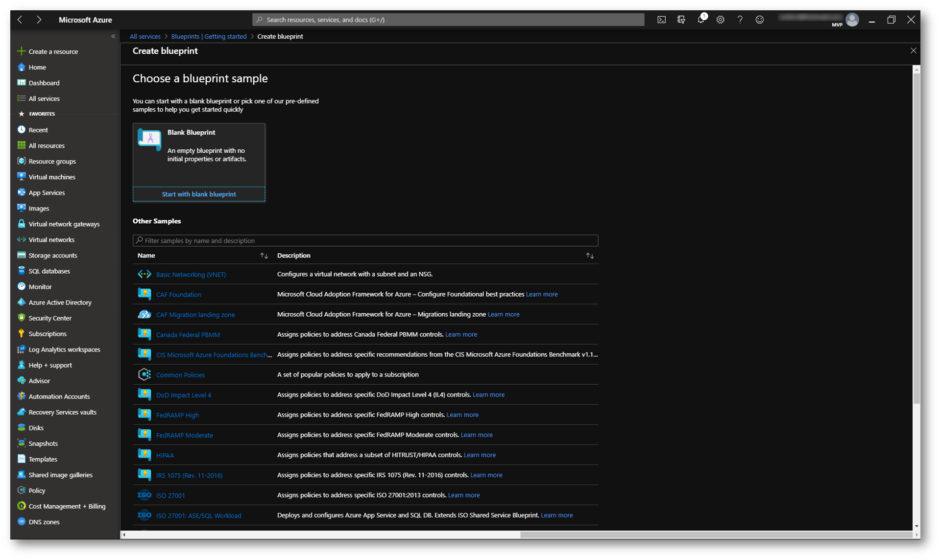This screenshot has width=941, height=560.
Task: Click the Home icon in the sidebar
Action: pos(21,67)
